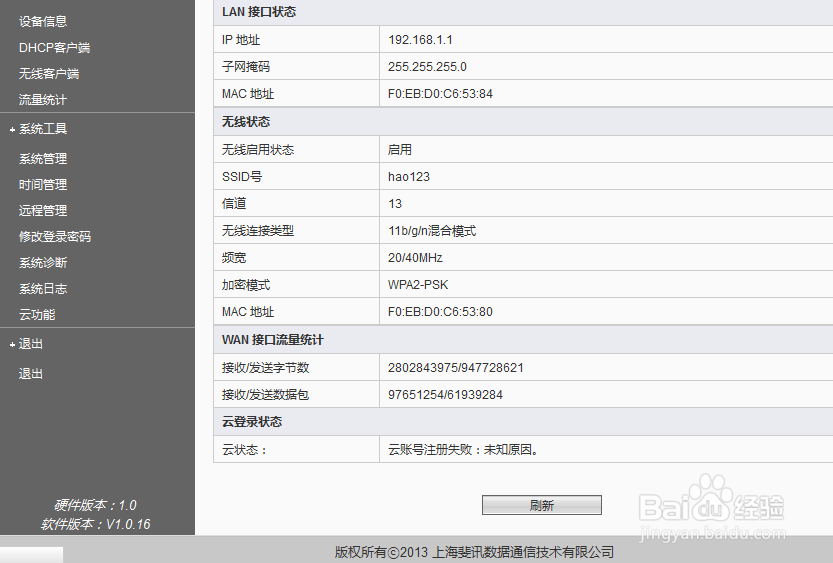Click the copyright footer 版权所有©2013 text
833x563 pixels.
(381, 552)
